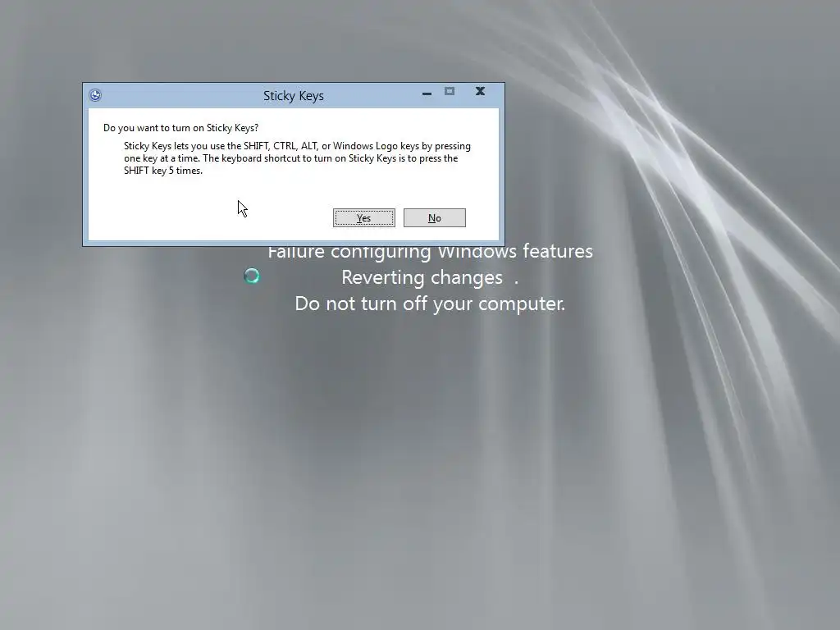Click the Sticky Keys description paragraph
This screenshot has width=840, height=630.
[297, 158]
